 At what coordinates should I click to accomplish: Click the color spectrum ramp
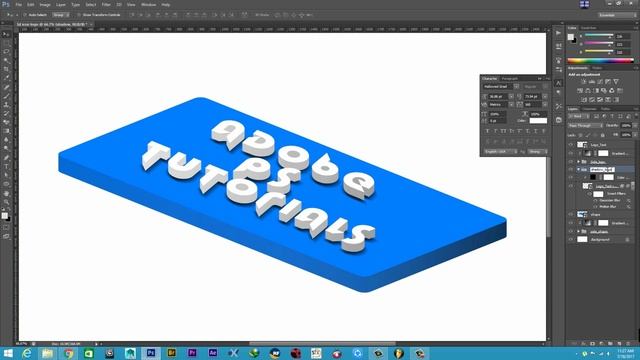[x=600, y=61]
